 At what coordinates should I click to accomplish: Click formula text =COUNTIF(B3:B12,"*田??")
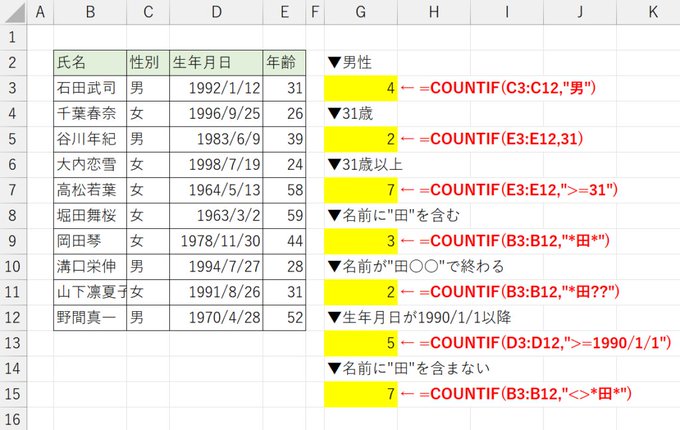point(519,292)
